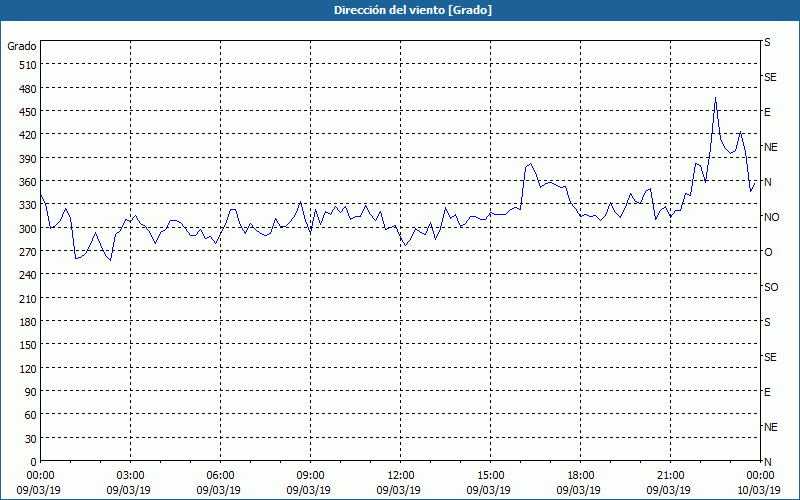Screen dimensions: 800x500
Task: Select the 30 y-axis value
Action: coord(31,439)
